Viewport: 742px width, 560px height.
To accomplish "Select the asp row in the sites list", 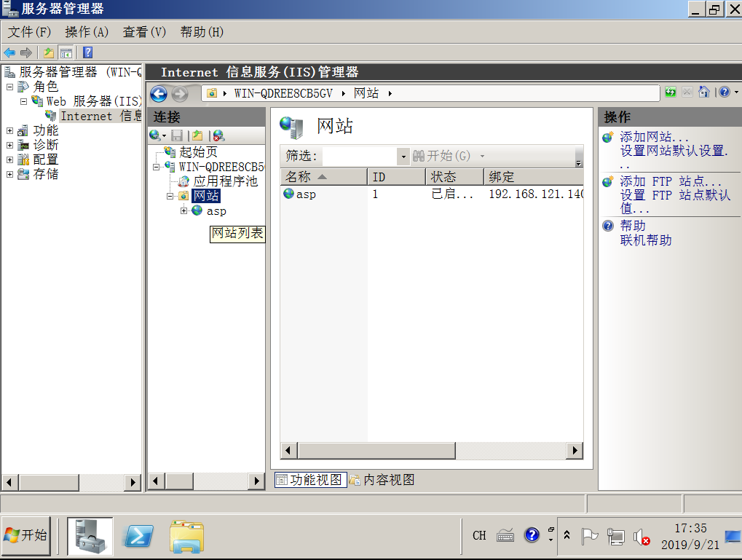I will tap(432, 194).
